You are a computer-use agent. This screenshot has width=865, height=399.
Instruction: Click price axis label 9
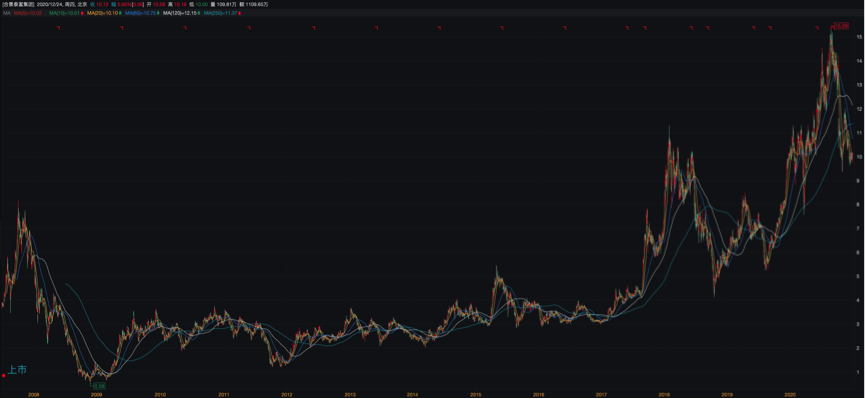[859, 180]
